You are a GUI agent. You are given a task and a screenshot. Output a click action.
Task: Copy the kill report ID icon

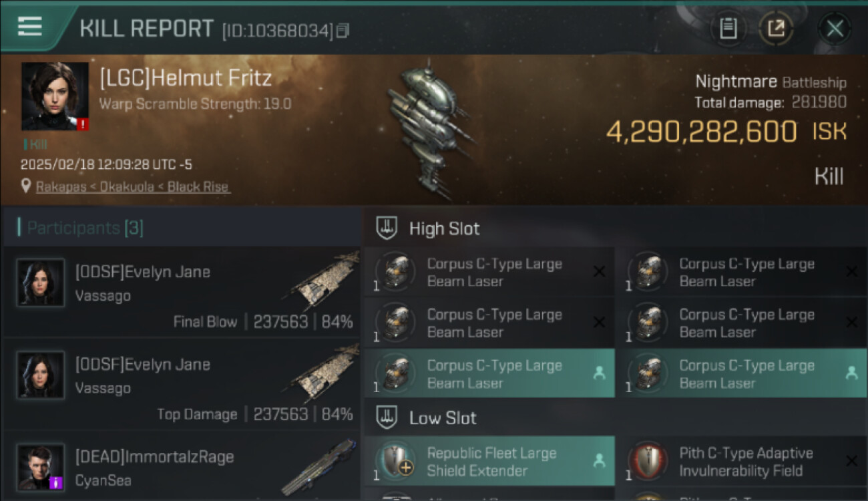(x=343, y=30)
